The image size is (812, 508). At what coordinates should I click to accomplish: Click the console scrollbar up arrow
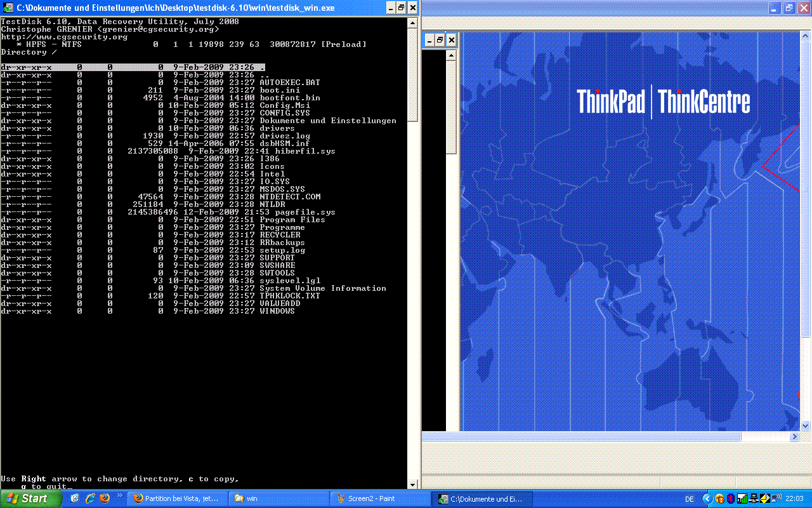tap(412, 23)
